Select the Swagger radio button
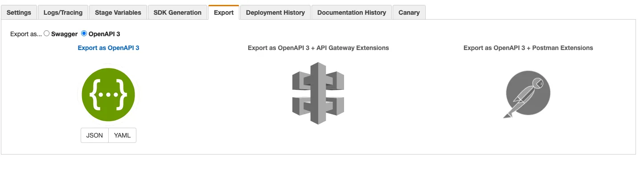The height and width of the screenshot is (184, 644). coord(47,33)
